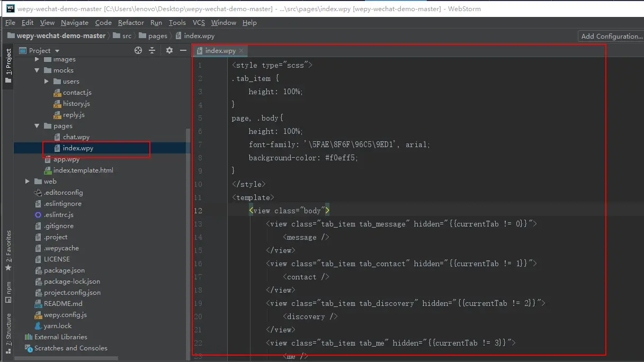Click the Project panel vertical scrollbar
Screen dimensions: 644x362
[187, 241]
